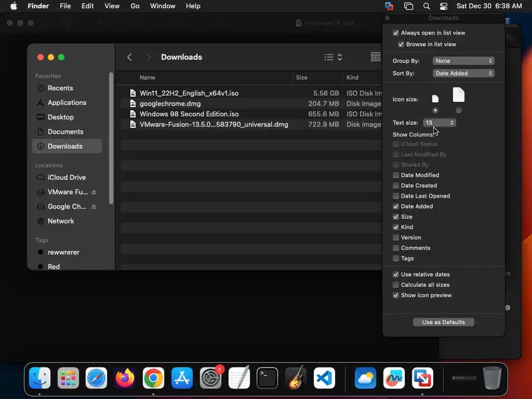Open GarageBand from the Dock
532x399 pixels.
(296, 378)
